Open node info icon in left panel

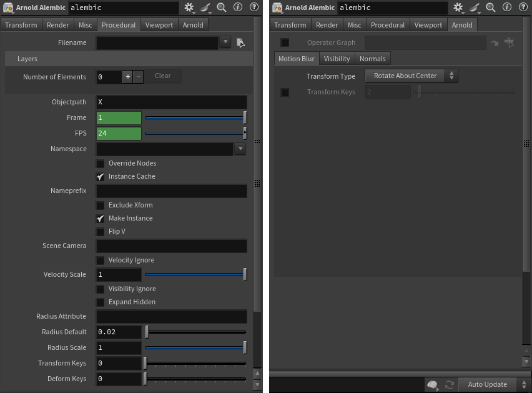[x=238, y=7]
